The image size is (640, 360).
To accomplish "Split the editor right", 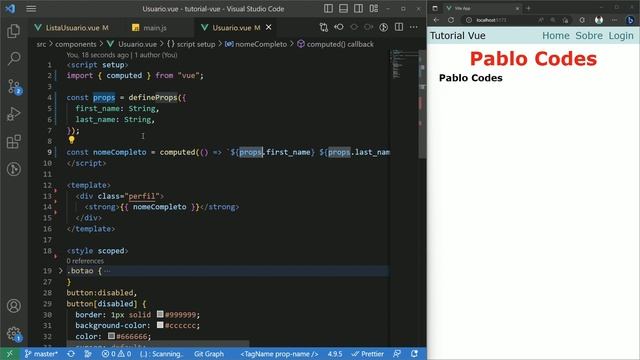I will (399, 27).
